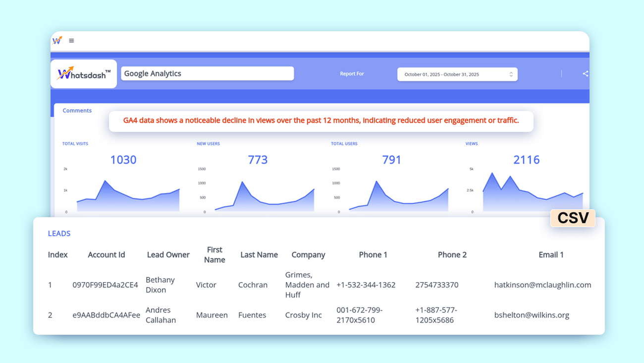Open email link hatkinson@mclaughlin.com

(543, 285)
